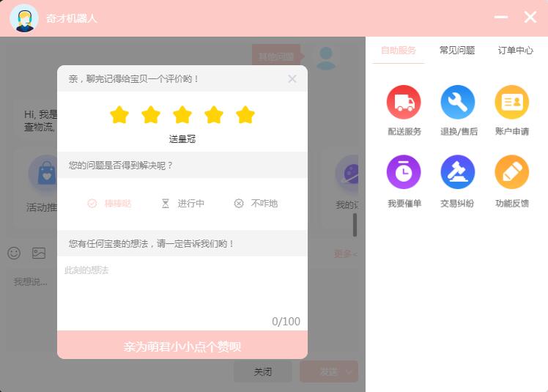Switch to the 常见问题 tab
This screenshot has width=548, height=392.
point(457,51)
